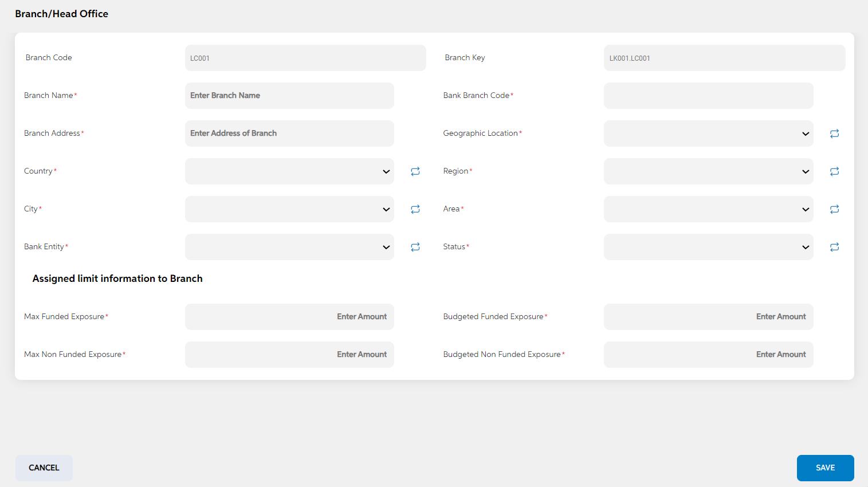
Task: Click the Bank Entity label
Action: point(46,247)
